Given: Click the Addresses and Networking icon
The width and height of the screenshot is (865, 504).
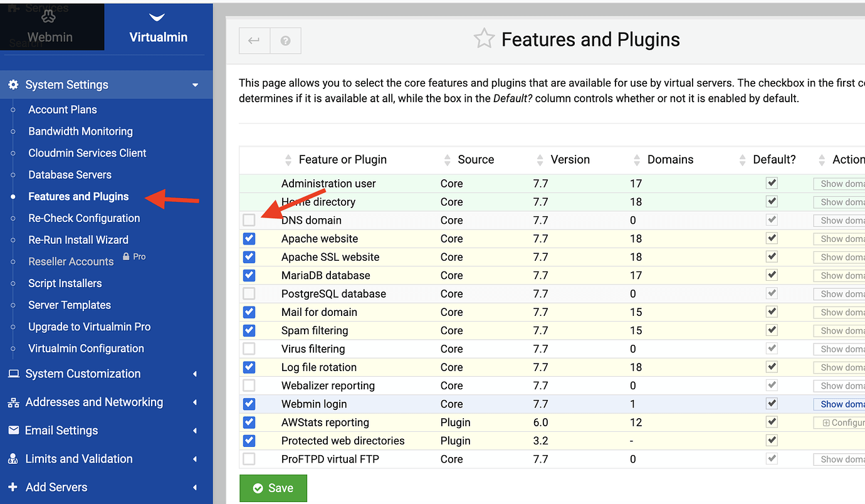Looking at the screenshot, I should [x=13, y=402].
